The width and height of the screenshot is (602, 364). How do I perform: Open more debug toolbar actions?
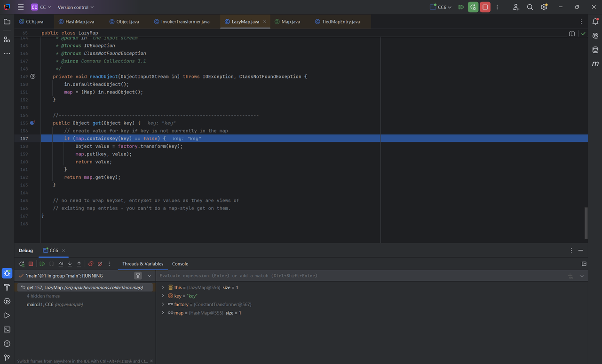tap(109, 264)
